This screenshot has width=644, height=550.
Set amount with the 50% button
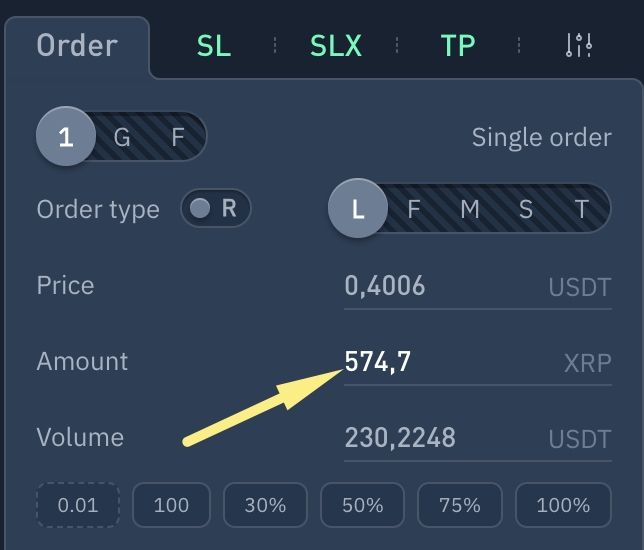pyautogui.click(x=363, y=505)
